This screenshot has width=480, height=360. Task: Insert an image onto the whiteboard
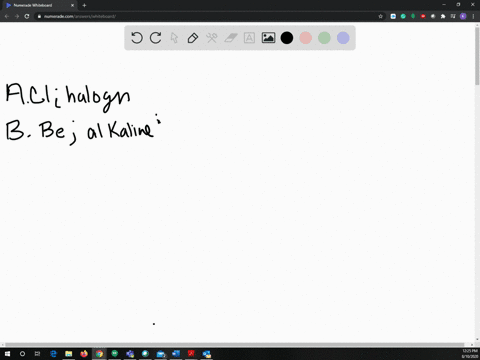[268, 38]
